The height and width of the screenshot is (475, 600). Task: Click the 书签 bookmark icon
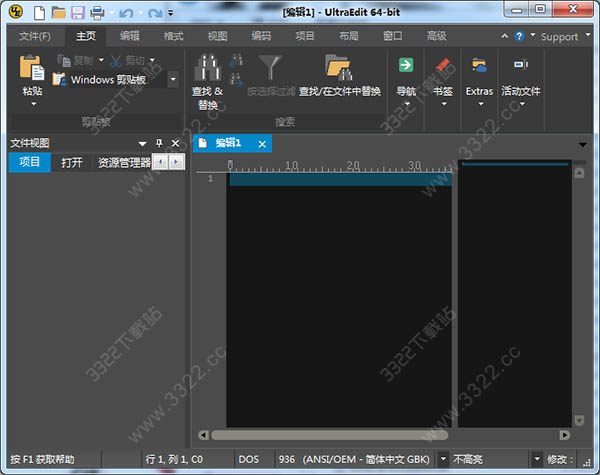pos(443,65)
